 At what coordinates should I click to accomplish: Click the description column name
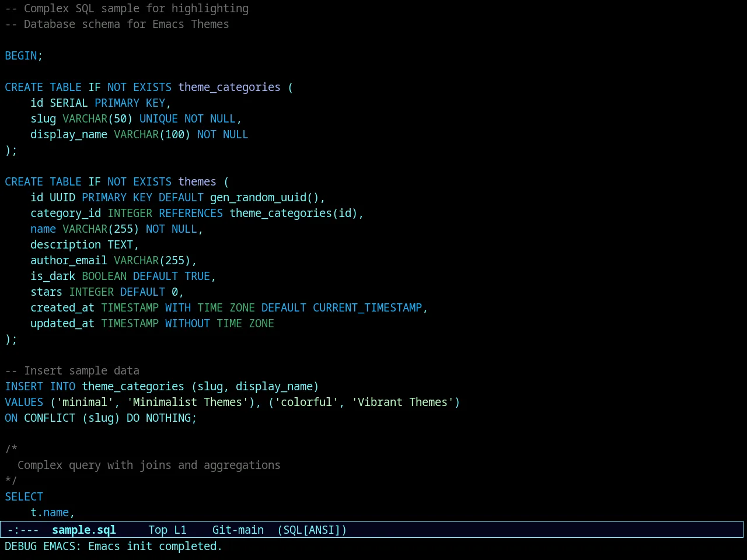65,244
